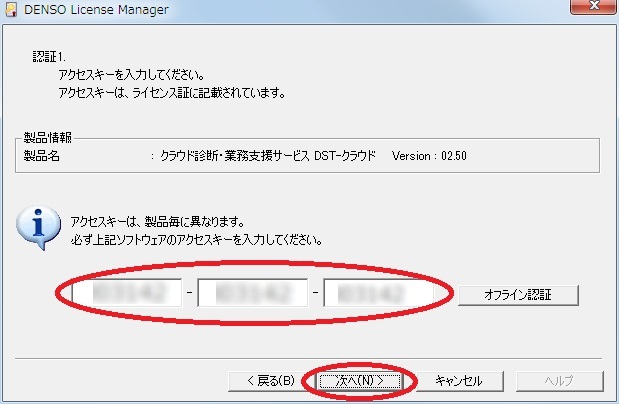Cancel the wizard with キャンセル
The width and height of the screenshot is (619, 404).
[x=459, y=381]
